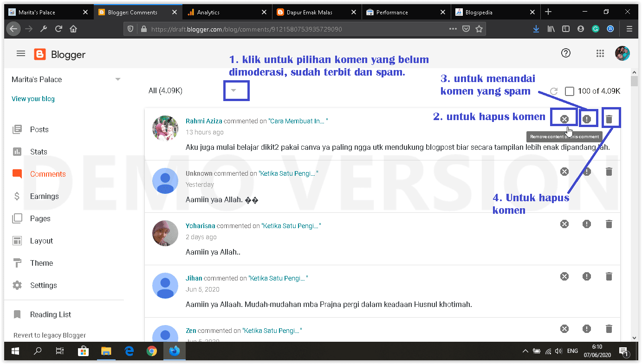Viewport: 642px width, 364px height.
Task: Delete Zen's comment
Action: 609,329
